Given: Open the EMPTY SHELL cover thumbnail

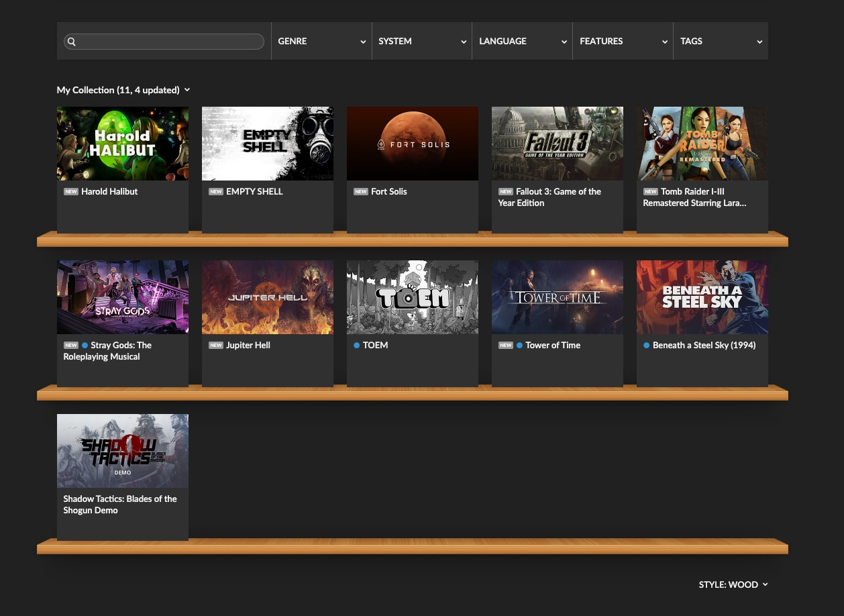Looking at the screenshot, I should (268, 144).
